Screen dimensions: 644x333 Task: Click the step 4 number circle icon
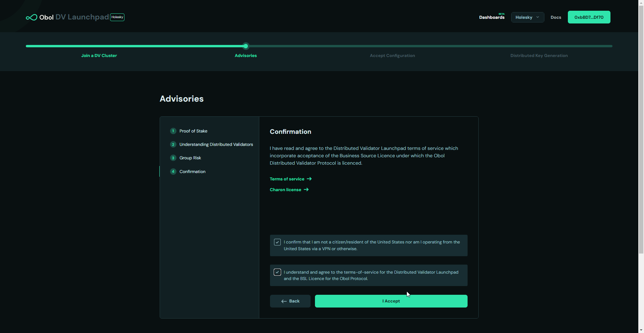pyautogui.click(x=173, y=172)
